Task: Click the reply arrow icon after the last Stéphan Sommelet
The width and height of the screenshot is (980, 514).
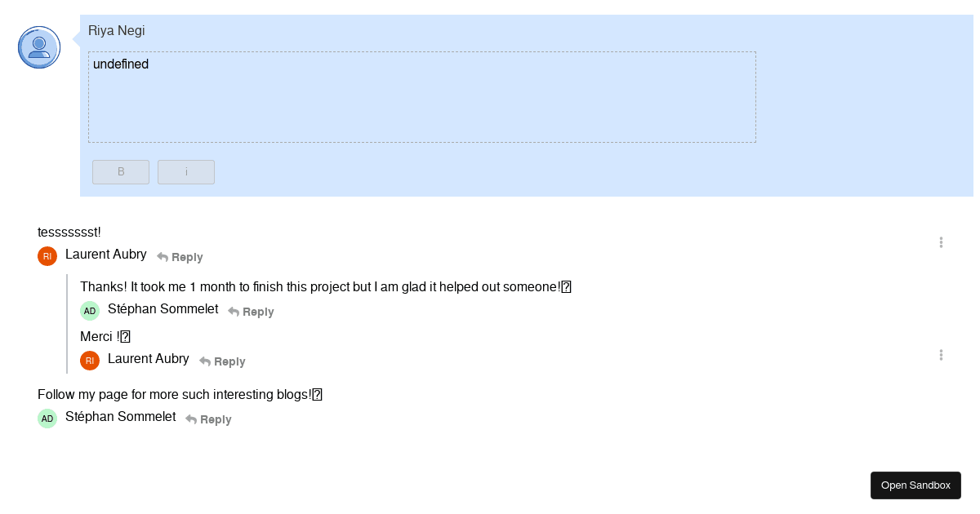Action: pos(191,419)
